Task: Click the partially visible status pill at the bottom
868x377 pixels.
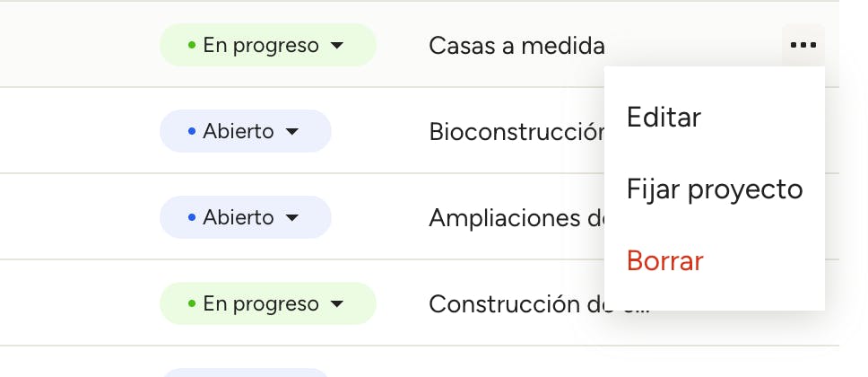Action: click(x=245, y=372)
